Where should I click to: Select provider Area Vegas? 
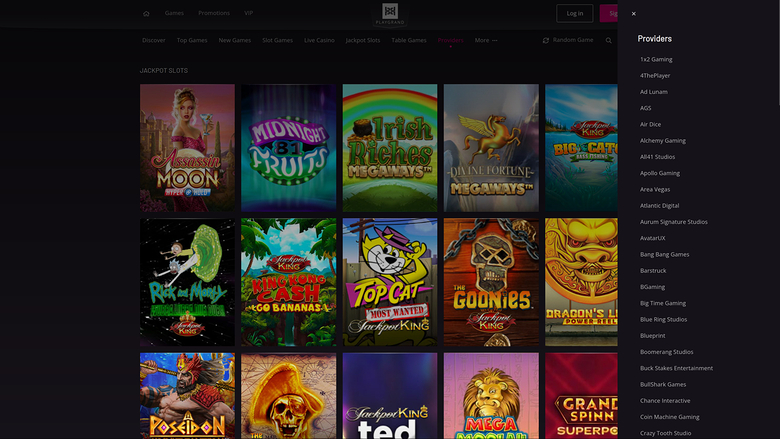click(x=655, y=189)
